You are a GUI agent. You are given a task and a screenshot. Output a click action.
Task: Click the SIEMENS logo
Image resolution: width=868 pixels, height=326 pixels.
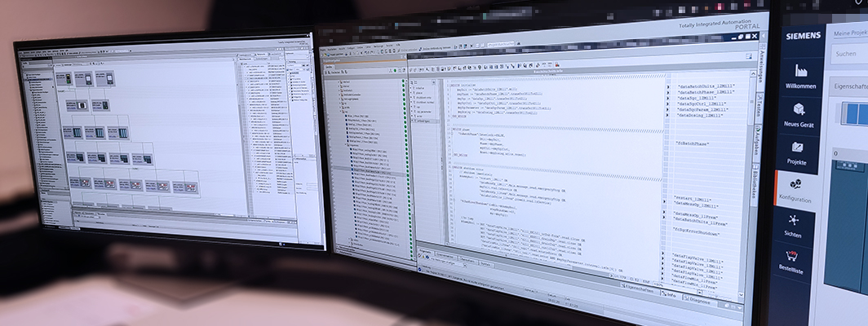click(804, 35)
